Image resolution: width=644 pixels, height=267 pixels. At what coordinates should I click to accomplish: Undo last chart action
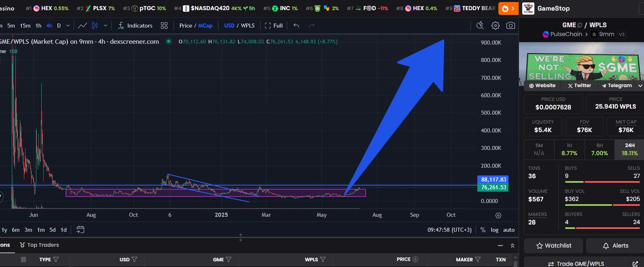[296, 25]
